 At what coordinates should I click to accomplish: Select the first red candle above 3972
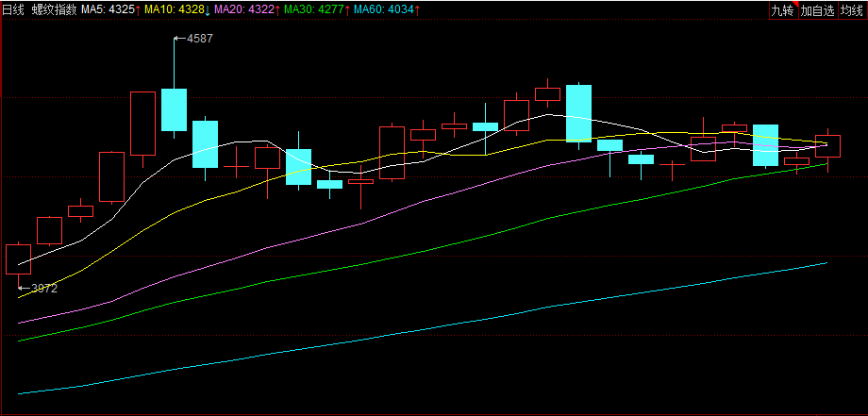point(18,258)
